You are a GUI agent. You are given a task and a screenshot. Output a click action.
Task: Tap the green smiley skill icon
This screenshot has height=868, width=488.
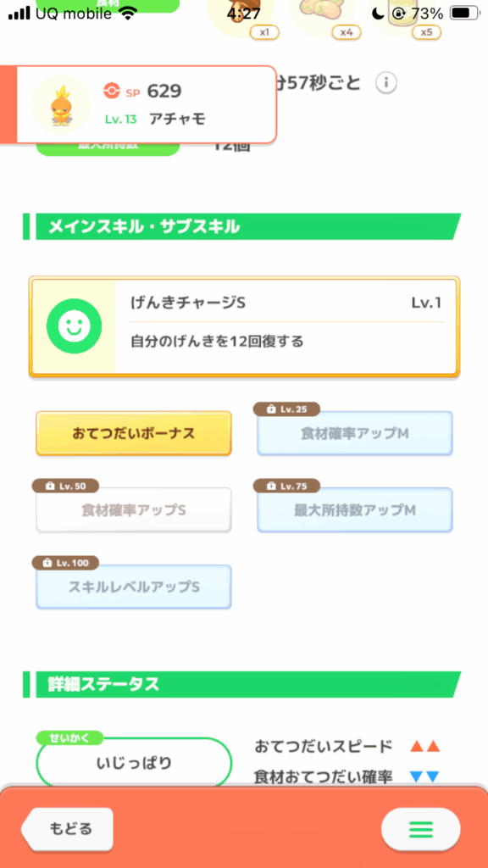pyautogui.click(x=74, y=325)
